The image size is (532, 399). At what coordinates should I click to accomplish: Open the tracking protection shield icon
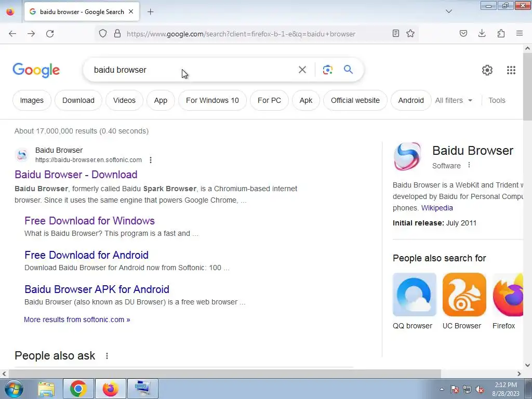[103, 34]
